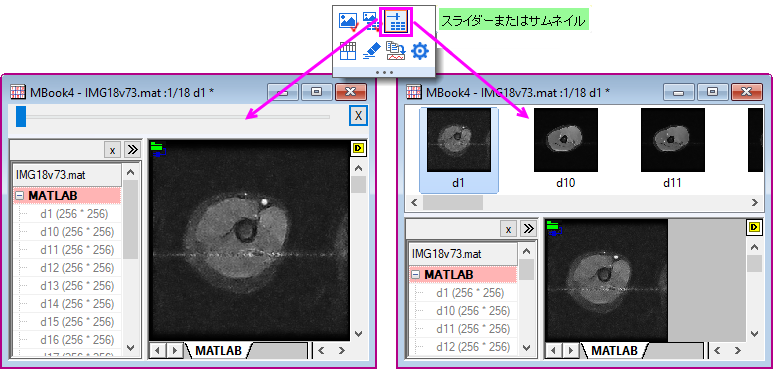
Task: Click the eraser/clear icon in mini toolbar
Action: [x=372, y=51]
